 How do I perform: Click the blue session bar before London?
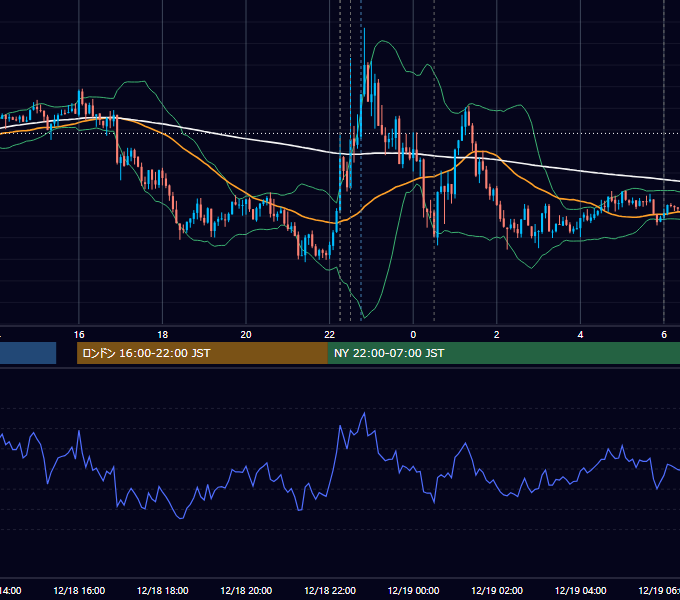pos(28,353)
